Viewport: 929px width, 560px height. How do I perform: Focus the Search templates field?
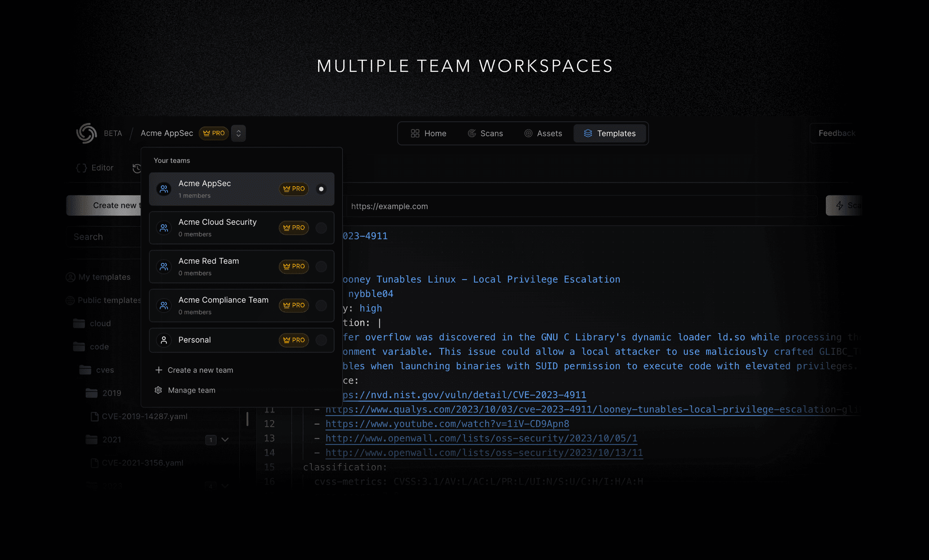tap(104, 237)
